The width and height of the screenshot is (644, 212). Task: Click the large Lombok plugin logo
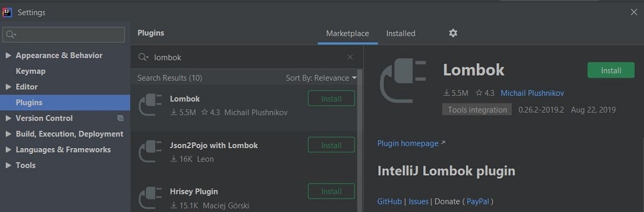pyautogui.click(x=402, y=81)
